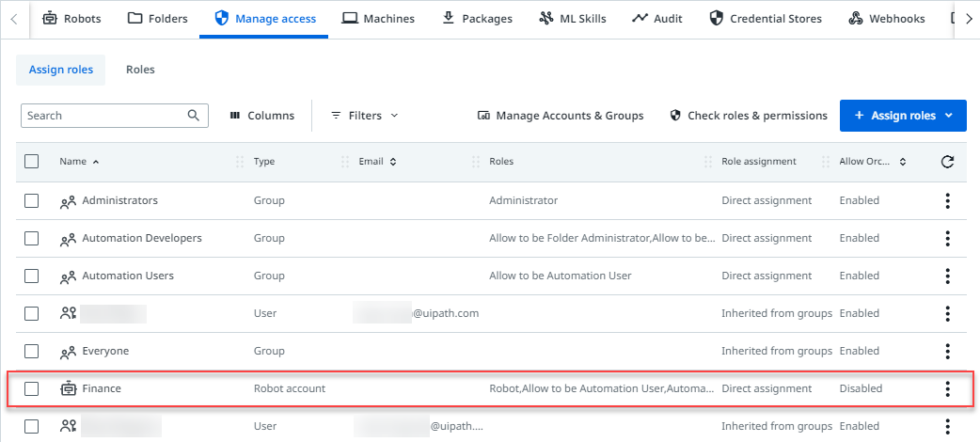Viewport: 980px width, 442px height.
Task: Check the Automation Users row checkbox
Action: [31, 276]
